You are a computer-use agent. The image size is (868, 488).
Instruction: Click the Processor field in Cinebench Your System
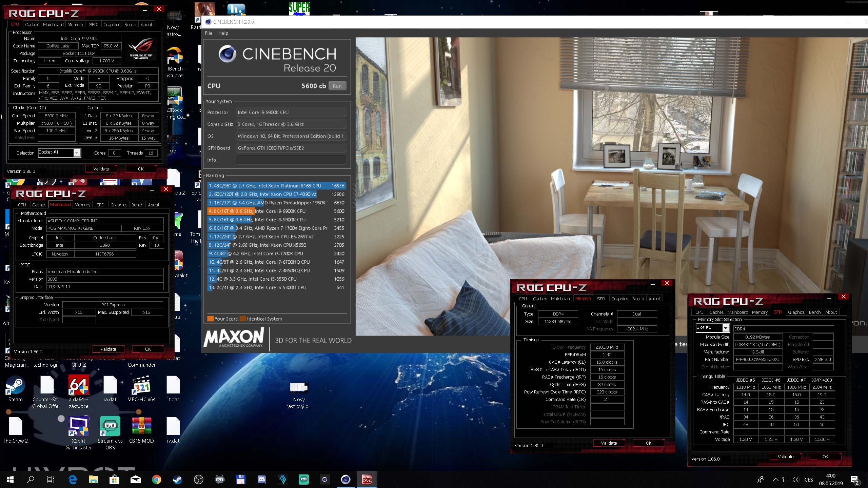(x=291, y=113)
